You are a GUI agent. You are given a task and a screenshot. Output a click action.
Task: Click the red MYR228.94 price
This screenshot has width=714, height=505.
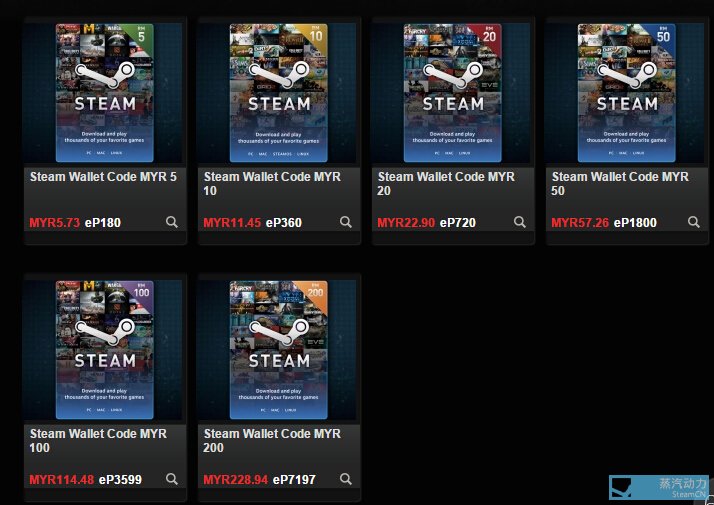tap(235, 480)
